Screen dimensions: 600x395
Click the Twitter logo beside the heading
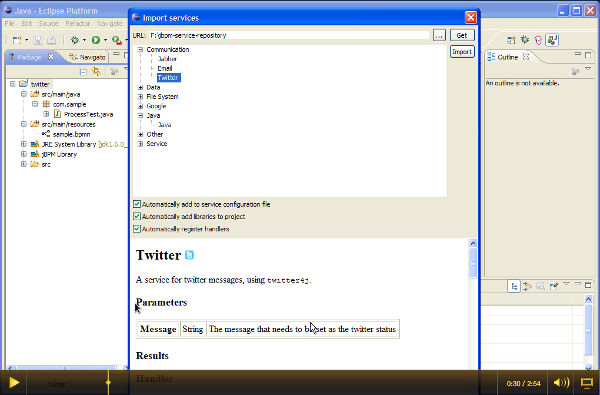[189, 255]
